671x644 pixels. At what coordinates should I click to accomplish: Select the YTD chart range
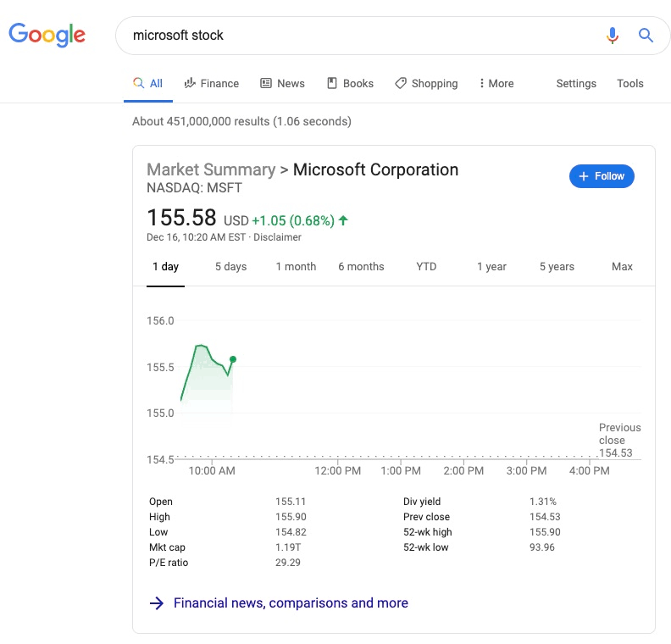(x=426, y=267)
